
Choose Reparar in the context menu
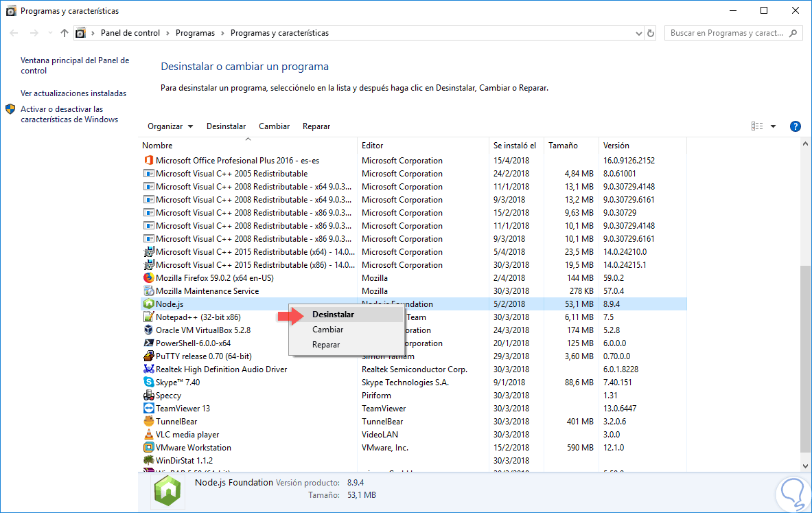pyautogui.click(x=346, y=345)
